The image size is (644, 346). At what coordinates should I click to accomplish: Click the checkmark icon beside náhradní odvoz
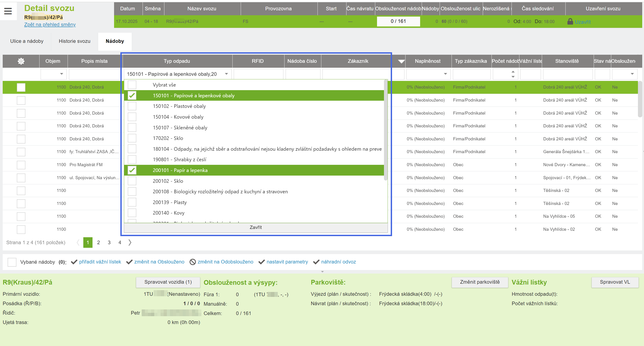(316, 262)
